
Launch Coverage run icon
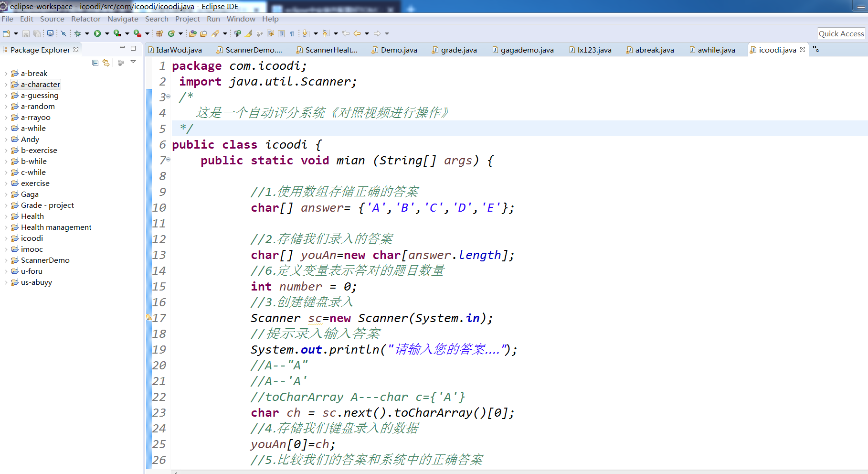click(117, 33)
